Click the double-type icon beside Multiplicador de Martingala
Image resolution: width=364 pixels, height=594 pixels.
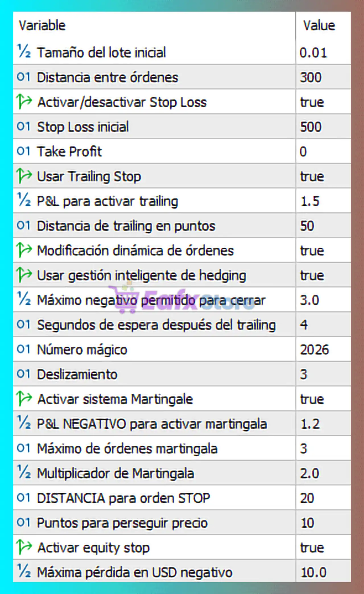tap(24, 473)
